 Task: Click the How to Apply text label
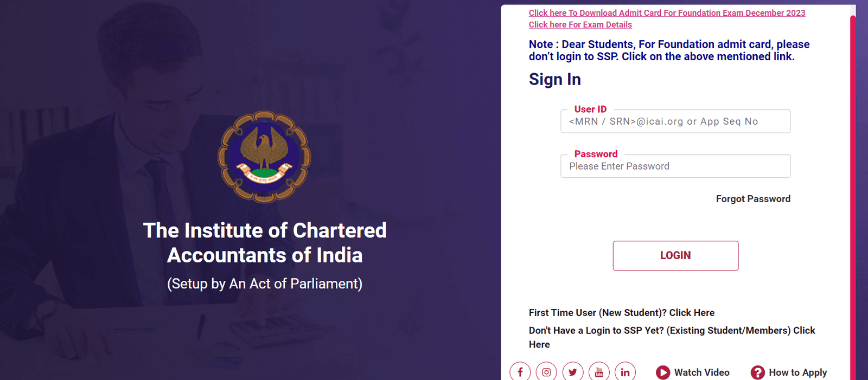[x=797, y=372]
